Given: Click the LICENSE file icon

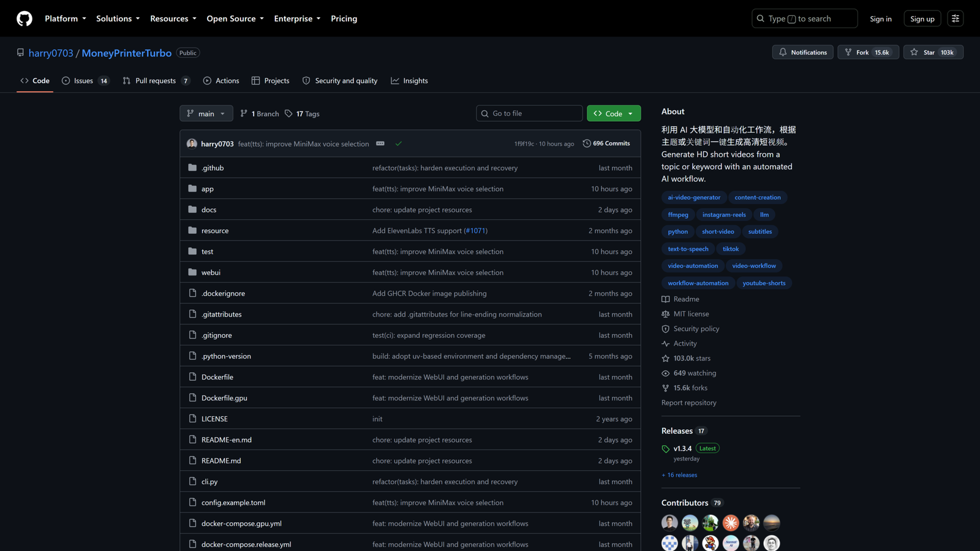Looking at the screenshot, I should point(192,419).
